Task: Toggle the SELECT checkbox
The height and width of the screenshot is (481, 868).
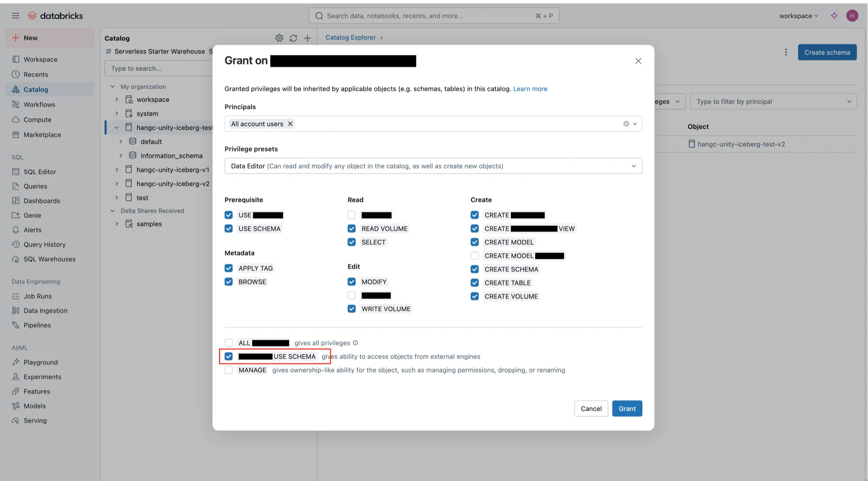Action: tap(352, 242)
